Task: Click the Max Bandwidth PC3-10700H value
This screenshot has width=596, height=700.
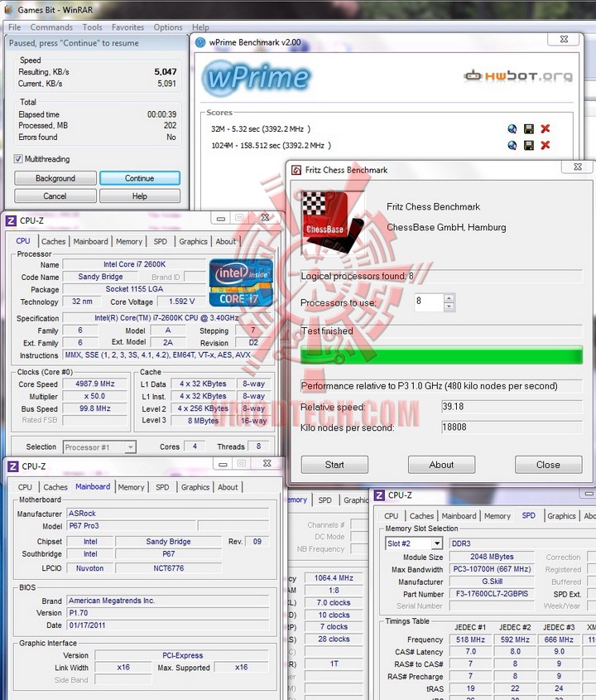Action: tap(492, 569)
